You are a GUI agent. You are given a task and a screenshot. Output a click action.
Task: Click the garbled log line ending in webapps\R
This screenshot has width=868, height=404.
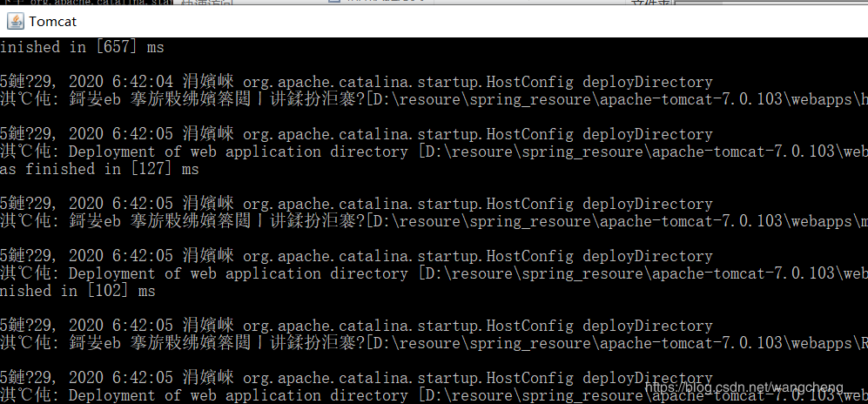[x=434, y=343]
